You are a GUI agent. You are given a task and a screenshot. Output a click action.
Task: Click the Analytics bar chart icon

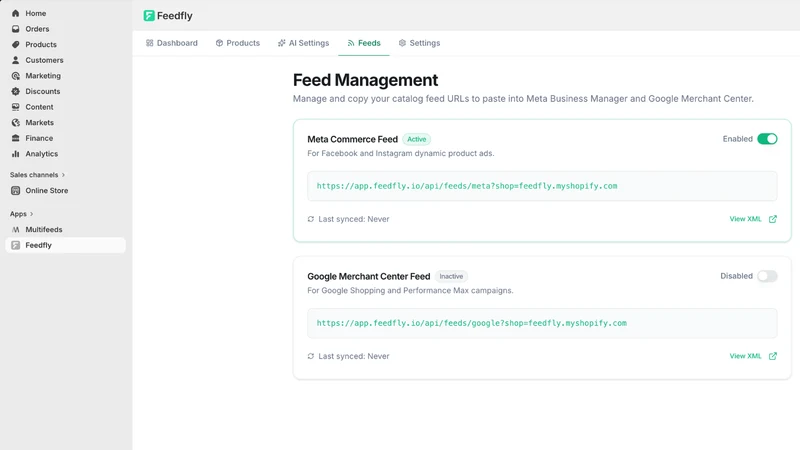tap(16, 154)
